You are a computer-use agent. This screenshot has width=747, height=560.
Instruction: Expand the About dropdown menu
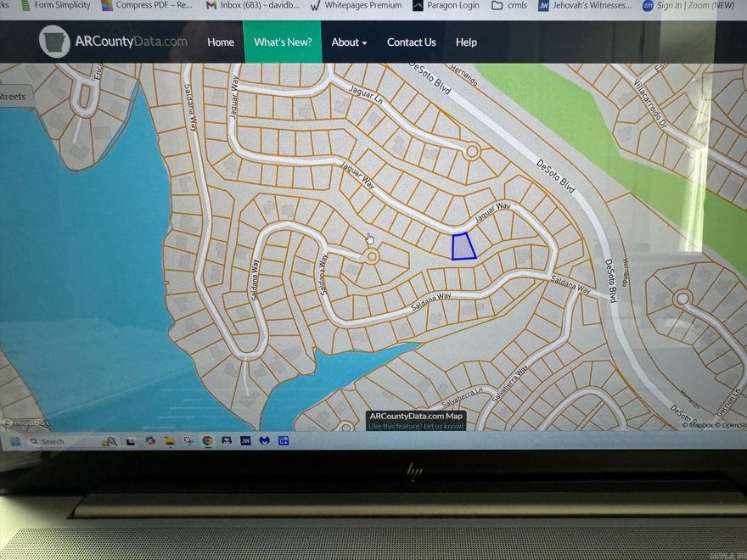coord(349,42)
